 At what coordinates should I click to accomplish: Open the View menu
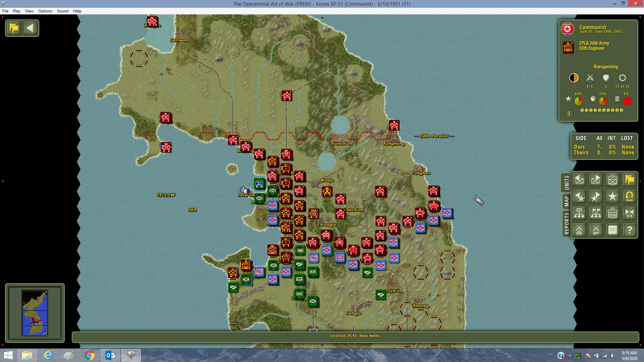pyautogui.click(x=29, y=11)
